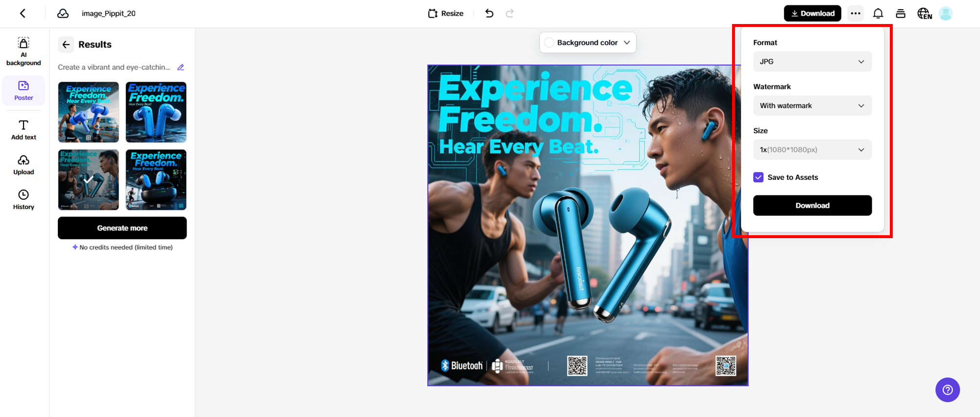Open the Background color dropdown

pos(588,43)
